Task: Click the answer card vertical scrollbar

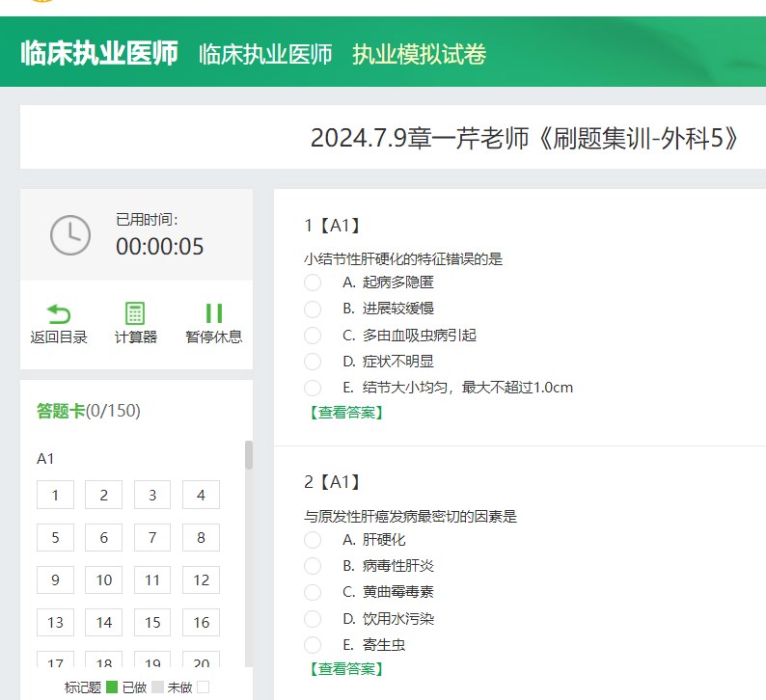Action: pos(249,455)
